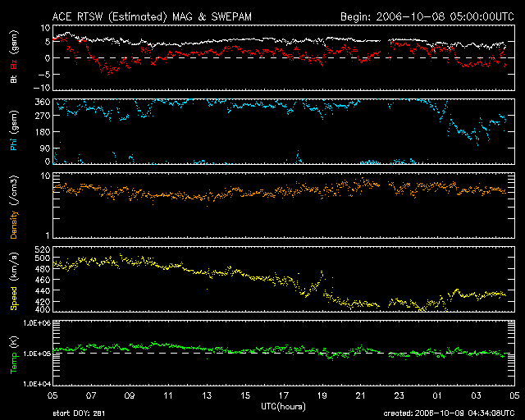This screenshot has width=525, height=420.
Task: Click the "480" tick on the Speed axis
Action: pyautogui.click(x=43, y=269)
